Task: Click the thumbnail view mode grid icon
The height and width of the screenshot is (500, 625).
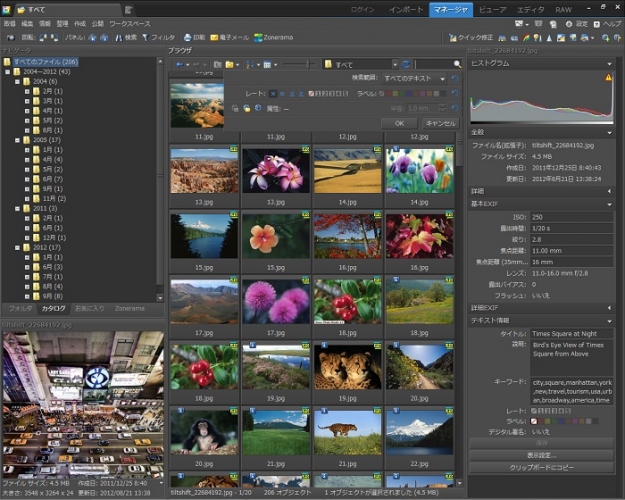Action: (x=267, y=64)
